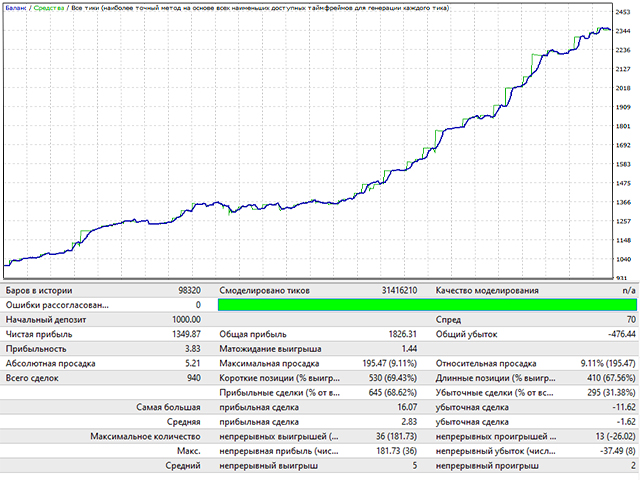Viewport: 640px width, 480px height.
Task: Click expected payoff value 1.44
Action: pyautogui.click(x=409, y=349)
